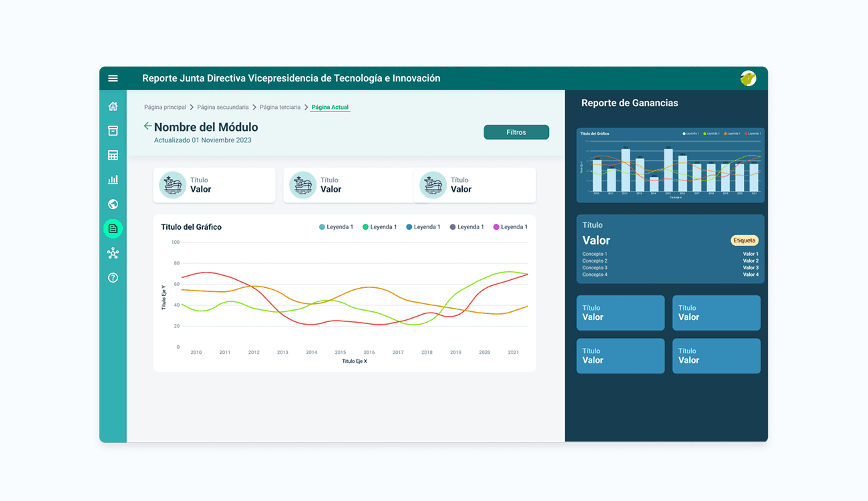Go to Página secundaria breadcrumb
Image resolution: width=868 pixels, height=501 pixels.
(223, 107)
